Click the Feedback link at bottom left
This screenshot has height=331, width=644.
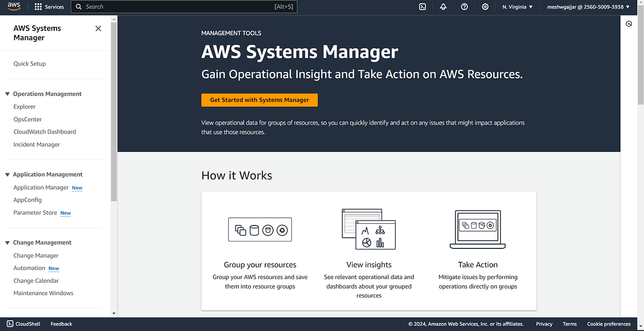tap(61, 323)
